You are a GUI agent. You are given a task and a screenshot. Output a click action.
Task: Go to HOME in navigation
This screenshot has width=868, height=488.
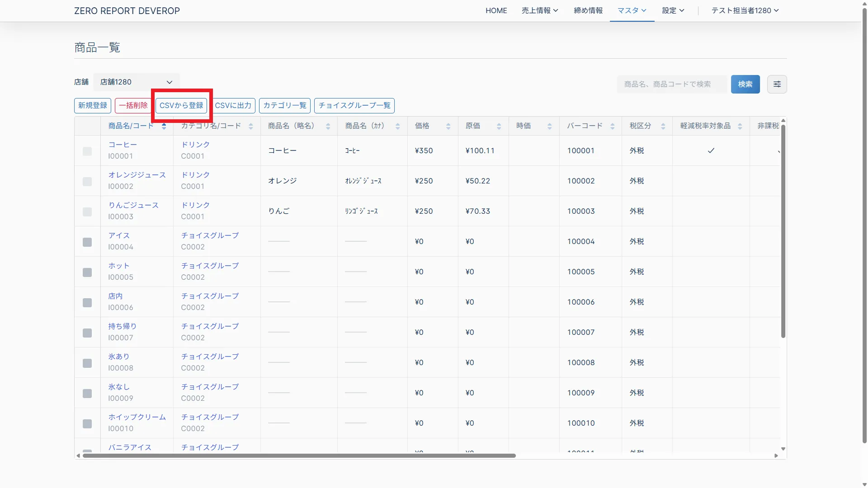[x=496, y=10]
